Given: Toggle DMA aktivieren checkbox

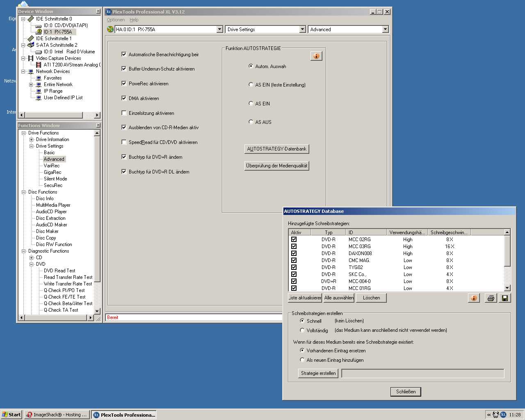Looking at the screenshot, I should point(124,98).
